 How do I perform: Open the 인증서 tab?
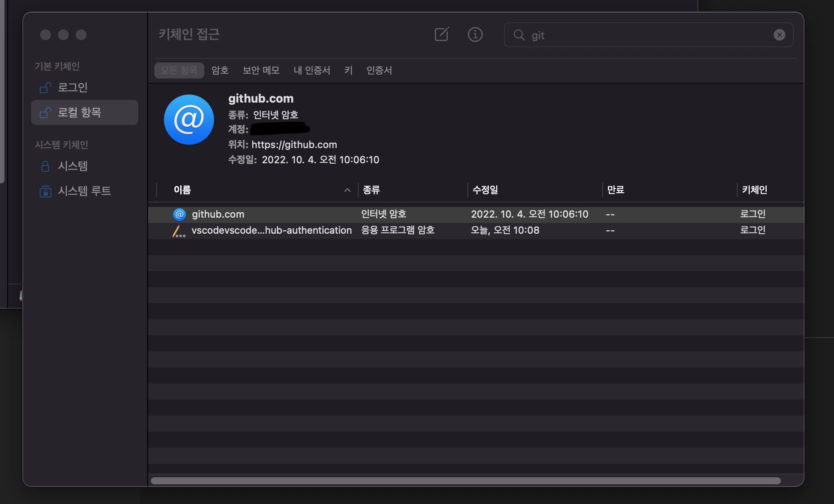coord(379,70)
